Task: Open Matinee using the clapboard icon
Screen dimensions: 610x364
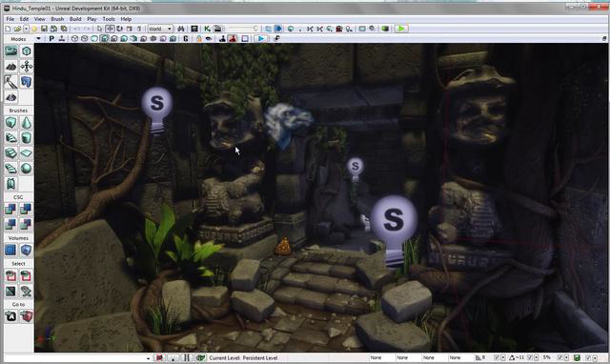Action: click(x=218, y=29)
